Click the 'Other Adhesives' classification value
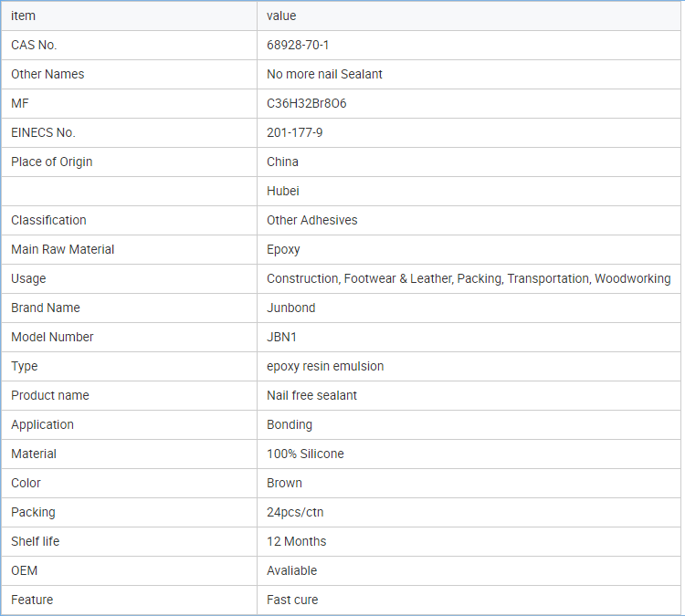 [x=311, y=220]
